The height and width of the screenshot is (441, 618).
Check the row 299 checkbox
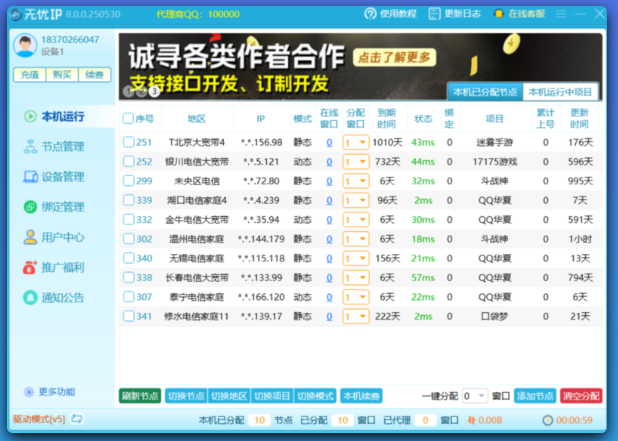(x=128, y=180)
